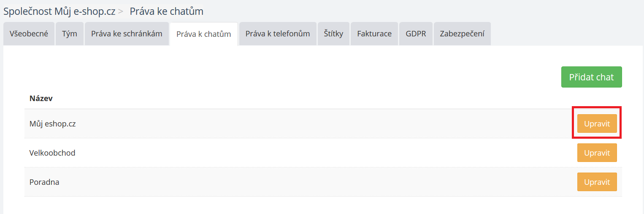Click the Název column header
The image size is (644, 214).
[x=41, y=99]
